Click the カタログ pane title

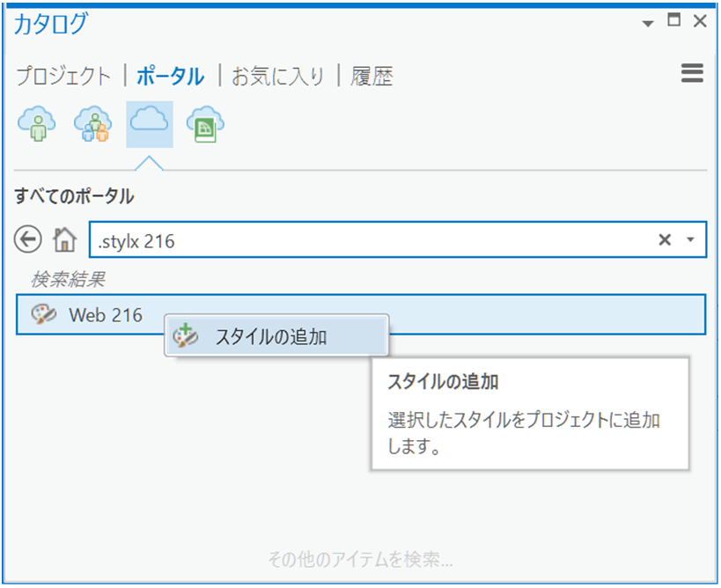click(50, 23)
